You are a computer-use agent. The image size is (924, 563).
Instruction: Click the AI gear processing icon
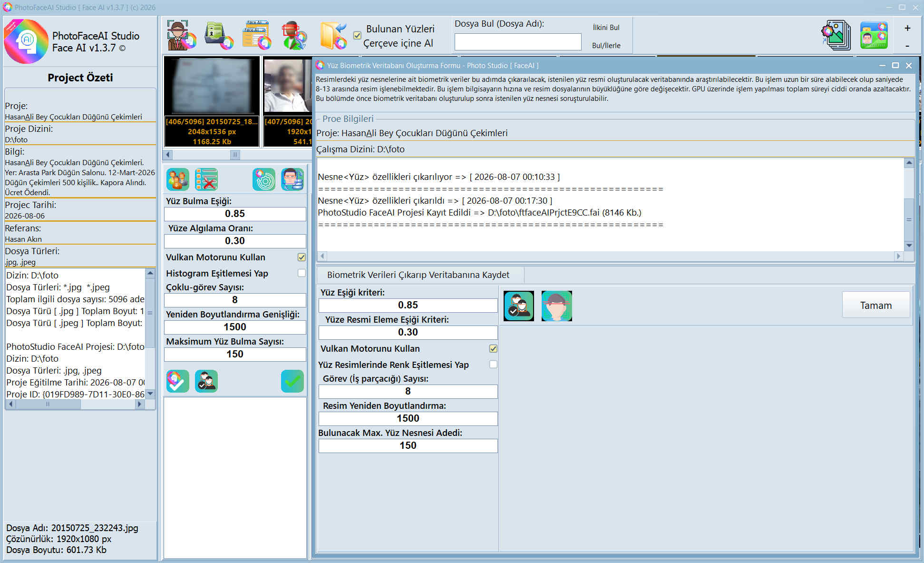(264, 179)
